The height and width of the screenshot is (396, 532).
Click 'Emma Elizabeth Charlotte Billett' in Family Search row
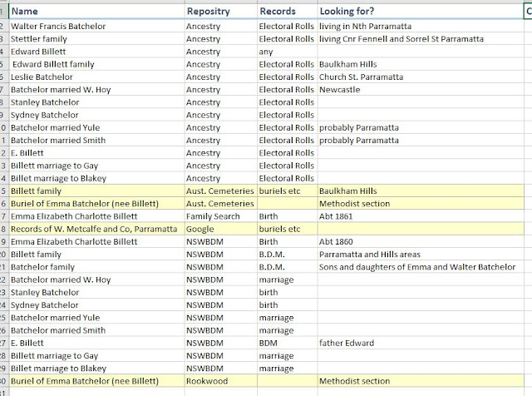pos(96,216)
